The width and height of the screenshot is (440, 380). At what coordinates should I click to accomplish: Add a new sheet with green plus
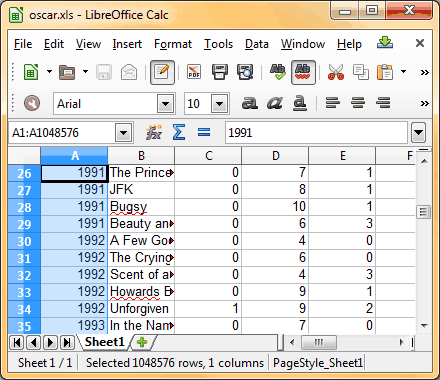tap(142, 342)
